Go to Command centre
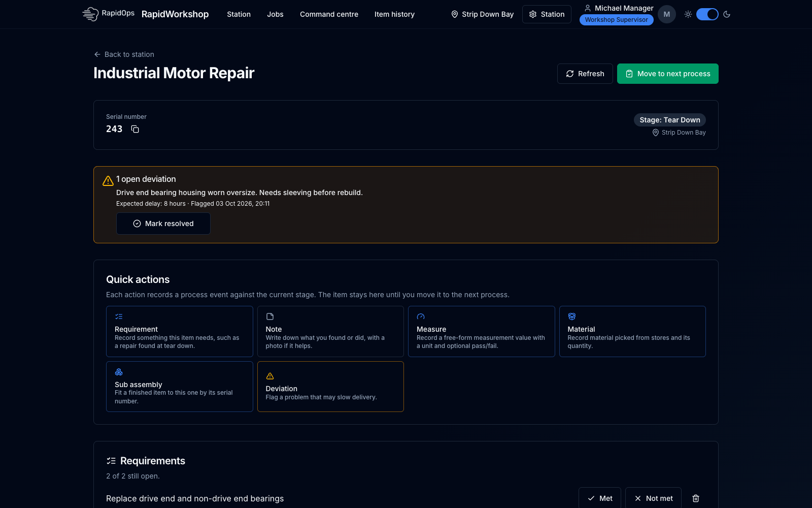The image size is (812, 508). (329, 14)
